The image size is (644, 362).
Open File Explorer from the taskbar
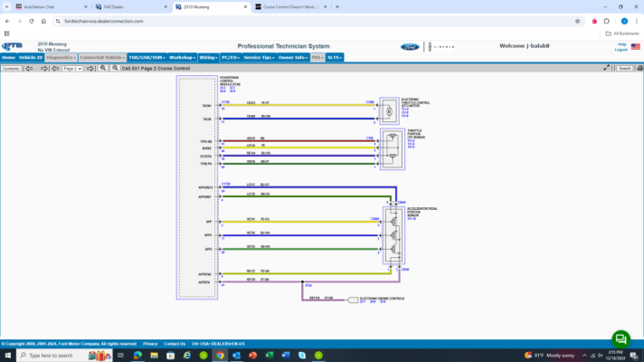154,356
